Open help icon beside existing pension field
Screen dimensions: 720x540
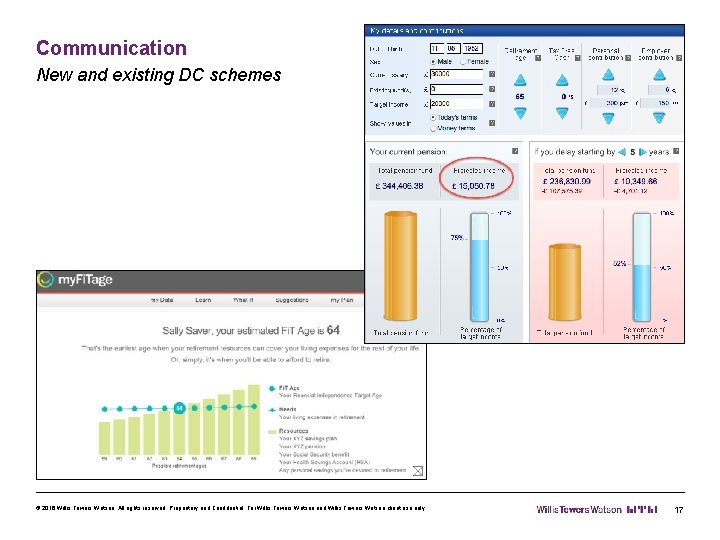[x=492, y=89]
